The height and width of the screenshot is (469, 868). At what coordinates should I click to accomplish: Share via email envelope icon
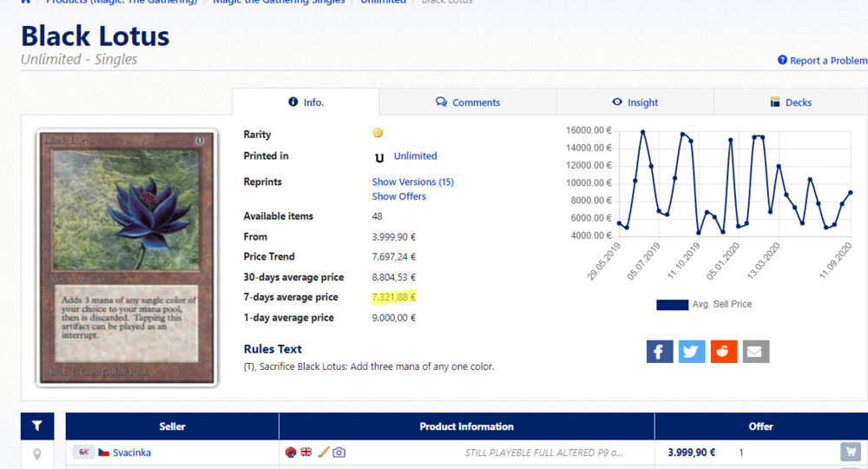(x=756, y=351)
